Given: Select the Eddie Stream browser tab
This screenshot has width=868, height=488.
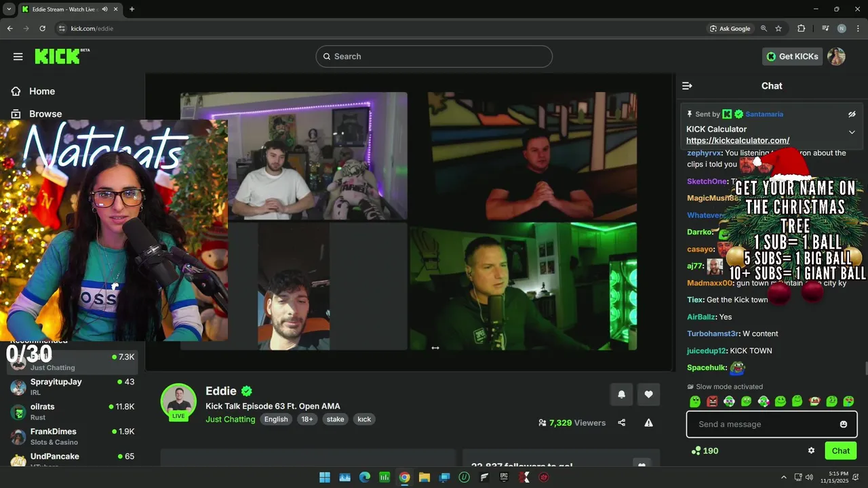Looking at the screenshot, I should (x=70, y=9).
